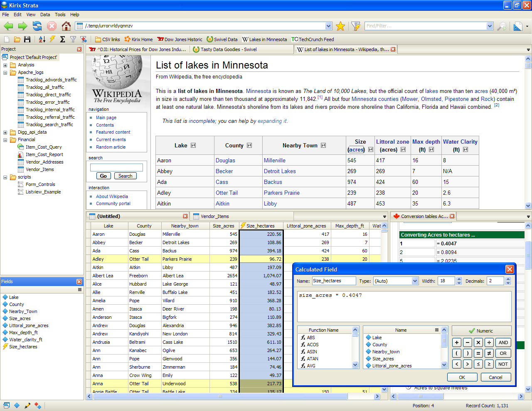Viewport: 532px width, 411px height.
Task: Click the Refresh icon in navigation toolbar
Action: pyautogui.click(x=37, y=26)
